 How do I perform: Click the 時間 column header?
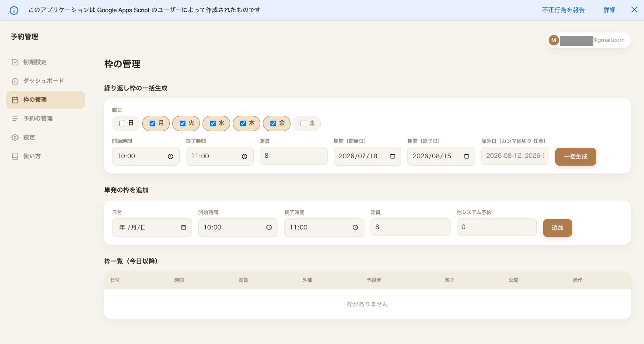tap(179, 280)
